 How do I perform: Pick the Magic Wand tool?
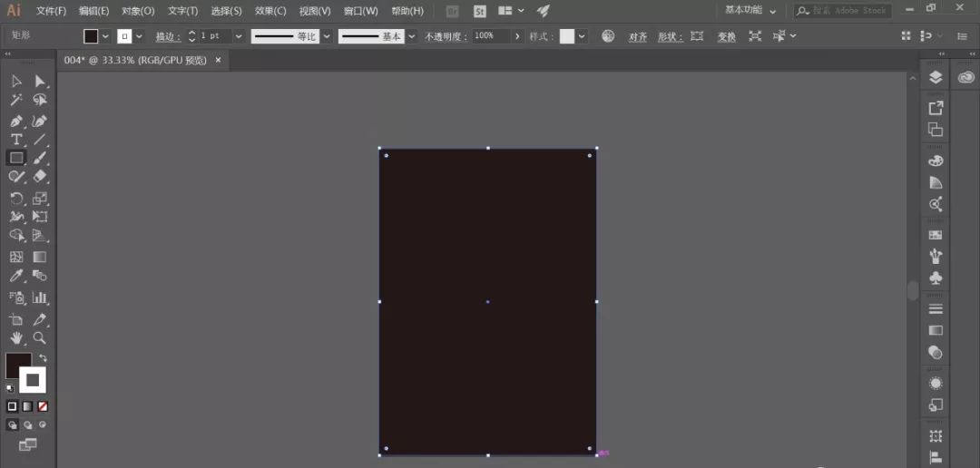point(16,101)
